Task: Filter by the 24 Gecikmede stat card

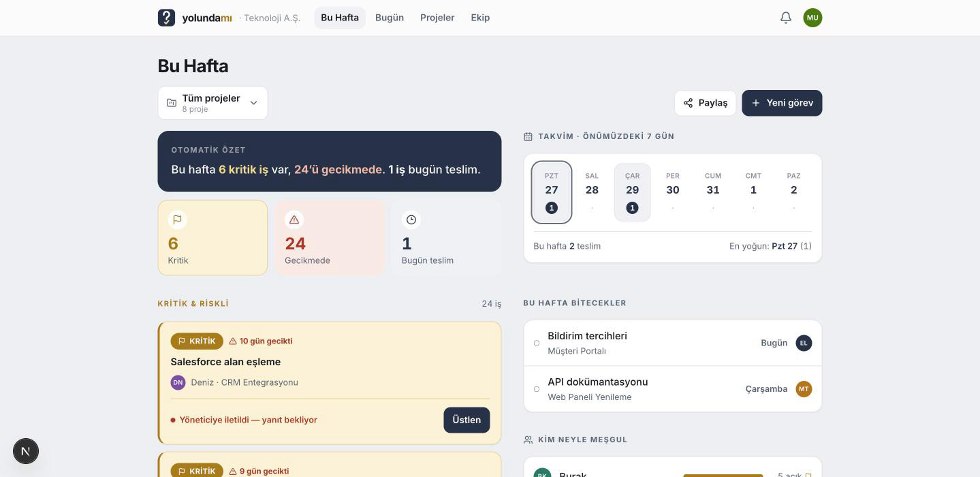Action: pos(330,238)
